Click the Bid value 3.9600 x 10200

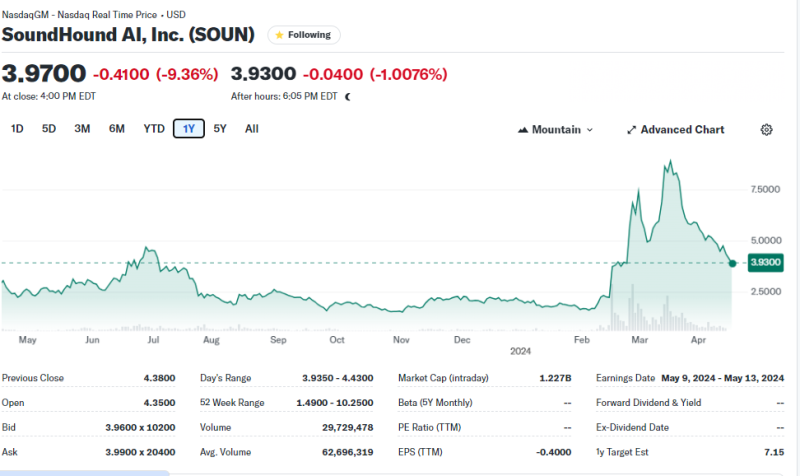pyautogui.click(x=140, y=428)
